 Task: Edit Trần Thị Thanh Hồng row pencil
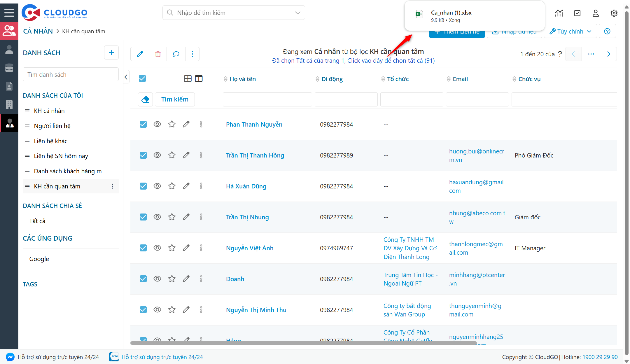186,155
